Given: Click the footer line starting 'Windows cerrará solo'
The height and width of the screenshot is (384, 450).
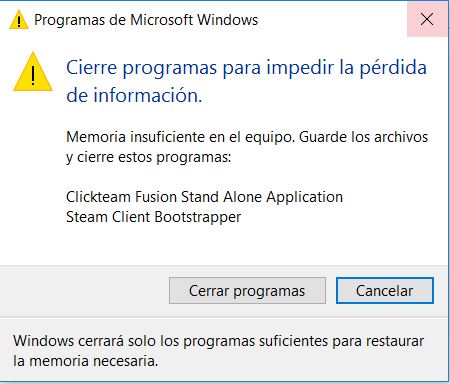Looking at the screenshot, I should 218,341.
